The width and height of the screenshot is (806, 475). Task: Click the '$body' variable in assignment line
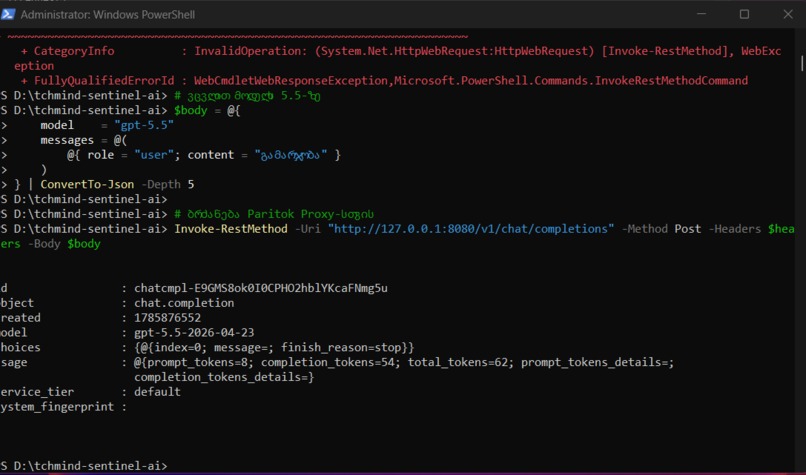click(x=191, y=111)
